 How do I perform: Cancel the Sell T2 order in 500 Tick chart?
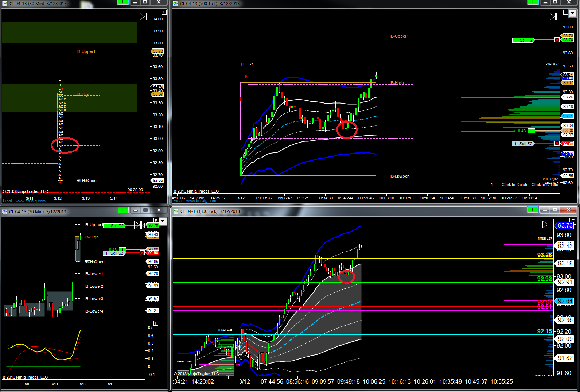pos(557,40)
